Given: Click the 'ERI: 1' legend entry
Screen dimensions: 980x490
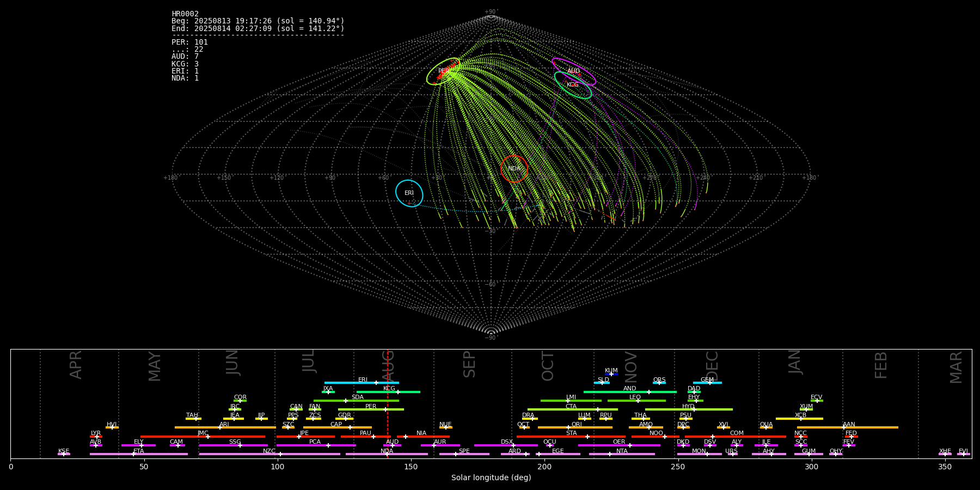Looking at the screenshot, I should (185, 71).
